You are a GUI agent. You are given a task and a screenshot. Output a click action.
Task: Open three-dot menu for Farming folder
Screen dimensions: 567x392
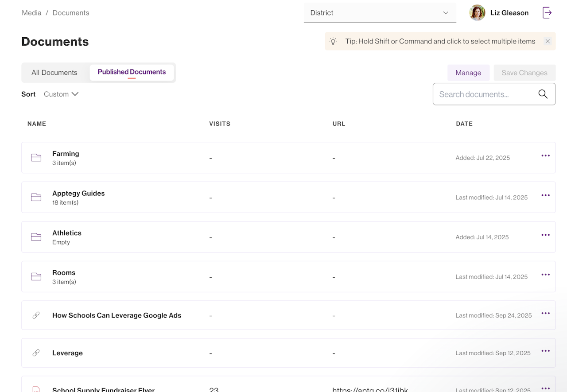click(545, 155)
